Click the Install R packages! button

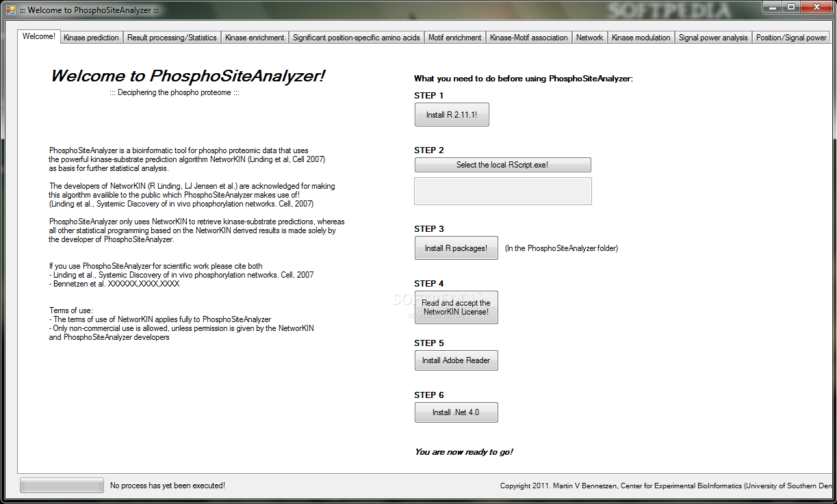pyautogui.click(x=456, y=248)
